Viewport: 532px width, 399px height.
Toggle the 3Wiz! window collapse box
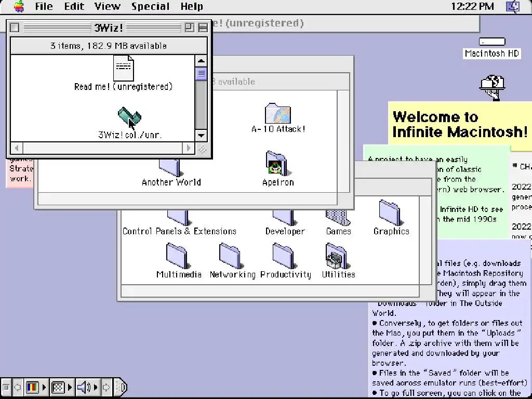(203, 28)
